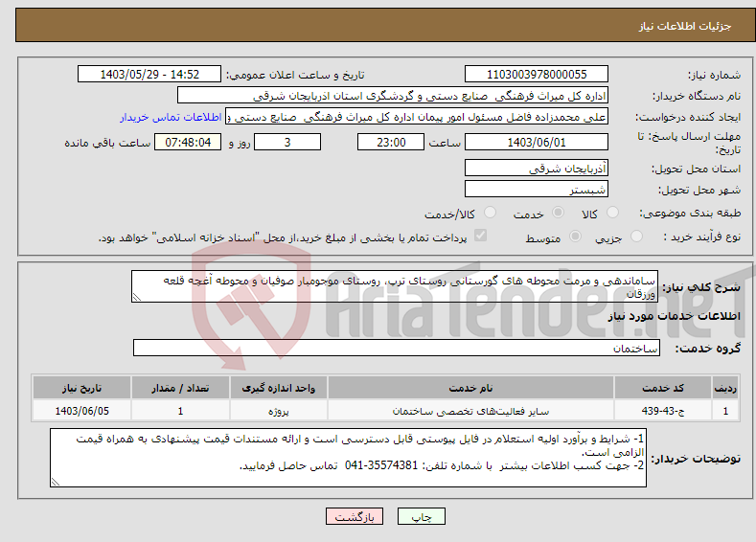Click the resize handle of buyer notes textarea

(x=55, y=482)
